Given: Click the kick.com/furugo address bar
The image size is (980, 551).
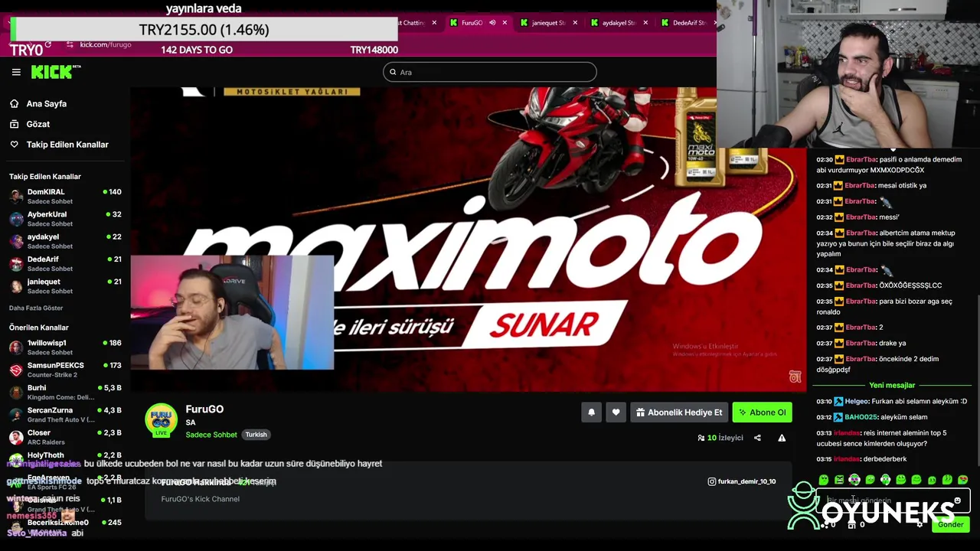Looking at the screenshot, I should pos(106,44).
